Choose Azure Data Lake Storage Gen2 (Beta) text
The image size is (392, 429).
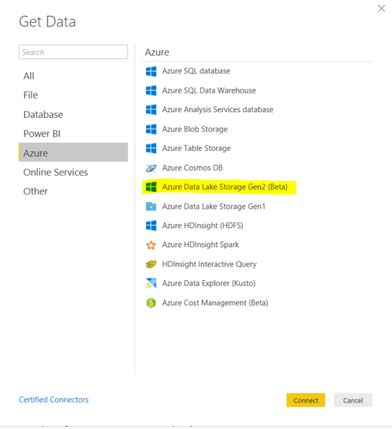[225, 187]
